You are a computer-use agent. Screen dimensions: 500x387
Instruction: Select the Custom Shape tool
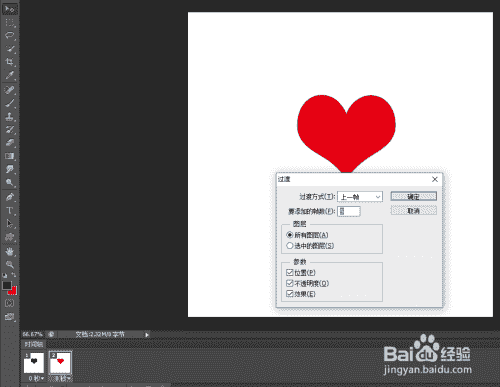[10, 237]
